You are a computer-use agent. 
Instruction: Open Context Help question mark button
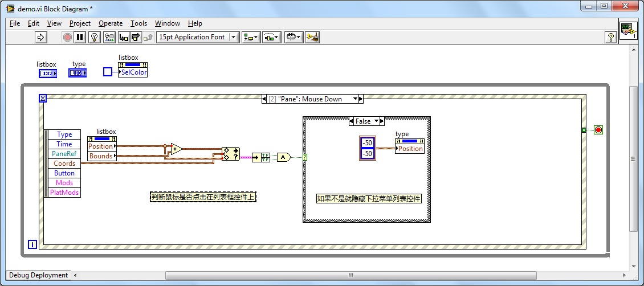pyautogui.click(x=610, y=37)
